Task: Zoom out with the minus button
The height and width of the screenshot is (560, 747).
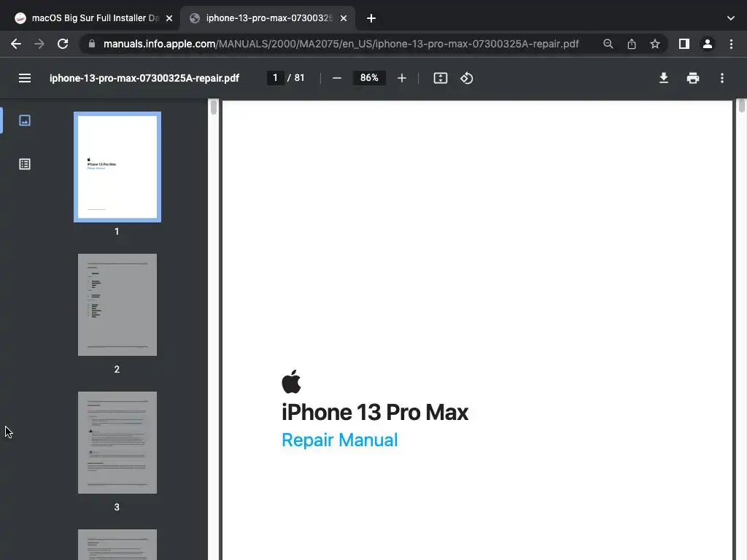Action: [x=337, y=78]
